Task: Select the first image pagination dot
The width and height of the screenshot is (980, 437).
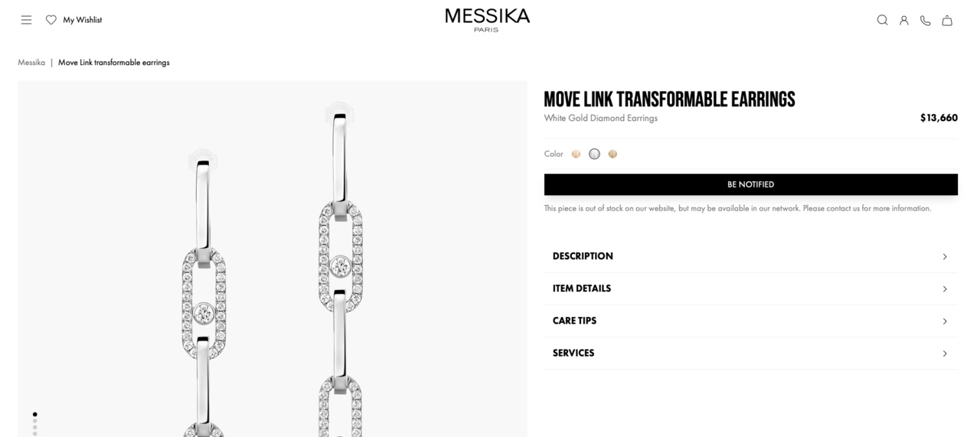Action: (34, 414)
